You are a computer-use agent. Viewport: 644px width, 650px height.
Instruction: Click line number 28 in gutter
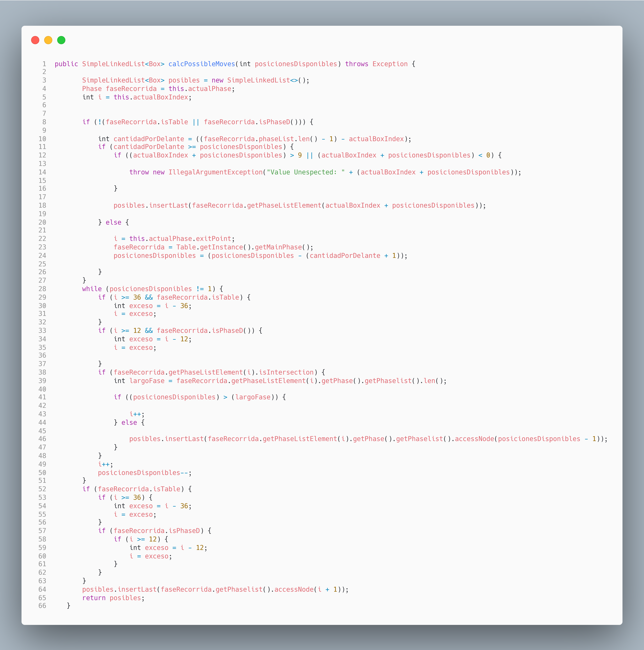42,289
